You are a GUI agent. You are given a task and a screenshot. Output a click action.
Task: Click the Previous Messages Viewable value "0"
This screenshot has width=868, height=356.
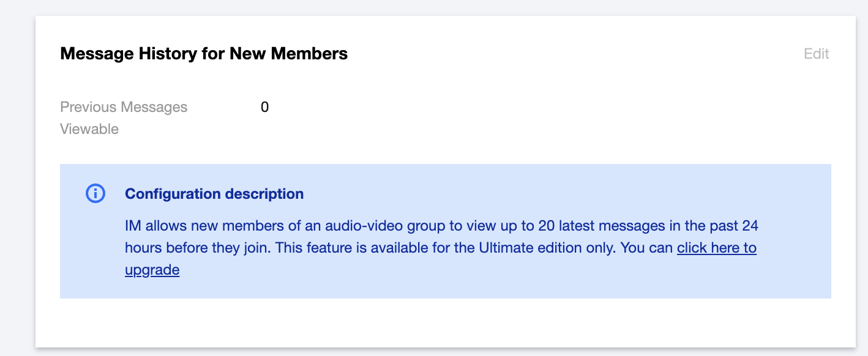[x=264, y=107]
